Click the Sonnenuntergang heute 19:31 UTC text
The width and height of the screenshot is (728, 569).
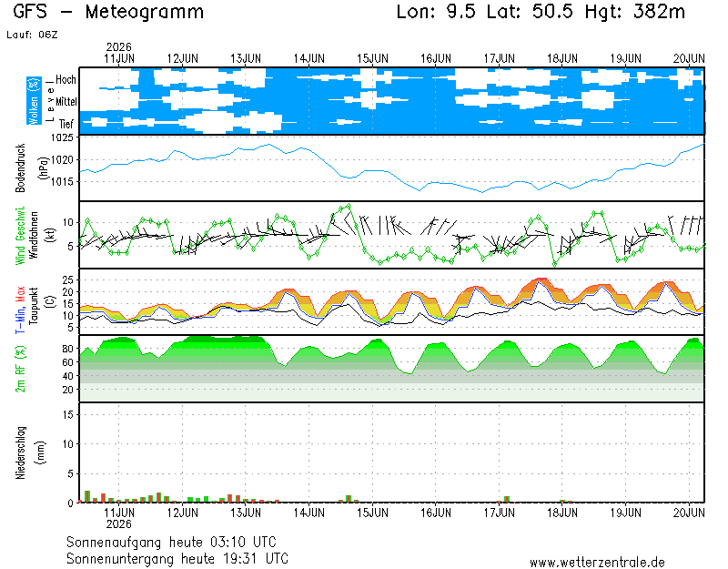coord(177,558)
